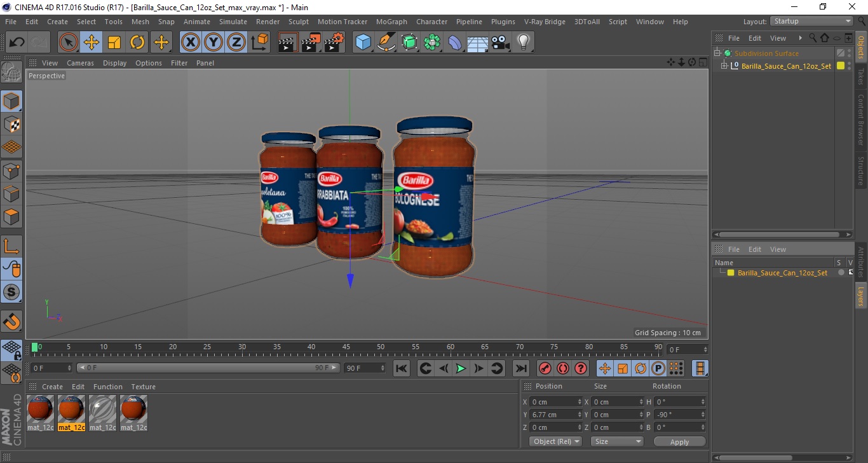Screen dimensions: 868x463
Task: Toggle the coordinate system icon
Action: coord(259,43)
